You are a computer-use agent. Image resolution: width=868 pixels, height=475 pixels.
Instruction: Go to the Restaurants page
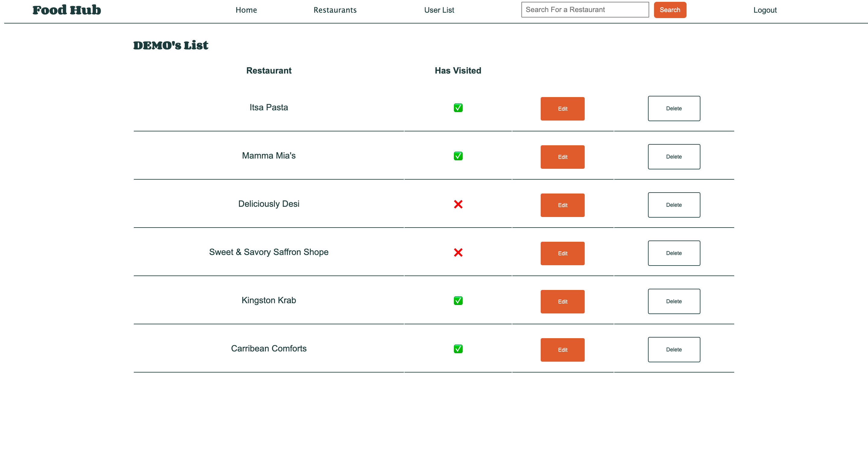coord(335,10)
